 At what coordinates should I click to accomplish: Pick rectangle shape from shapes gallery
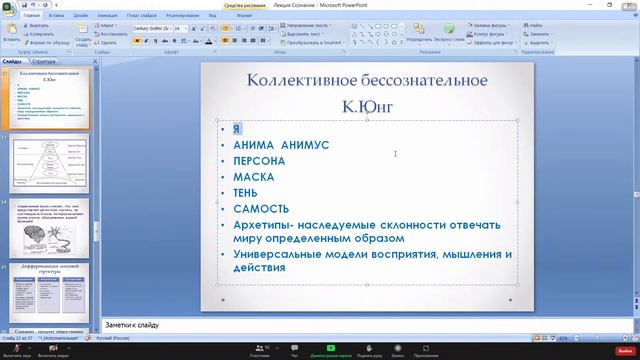(378, 27)
